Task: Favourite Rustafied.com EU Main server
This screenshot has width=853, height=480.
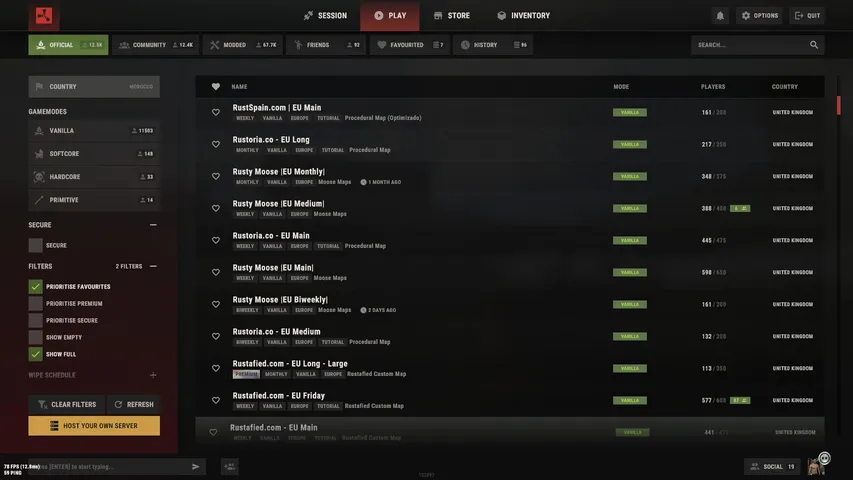Action: [213, 432]
